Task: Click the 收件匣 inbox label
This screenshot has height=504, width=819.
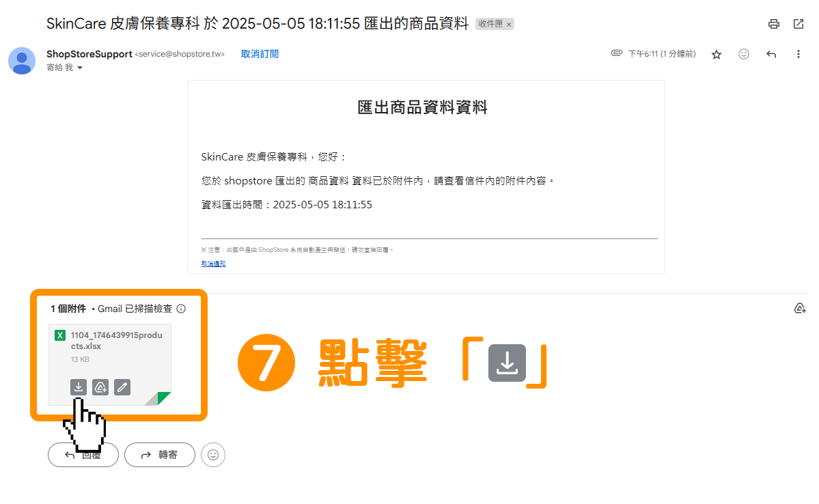Action: tap(490, 24)
